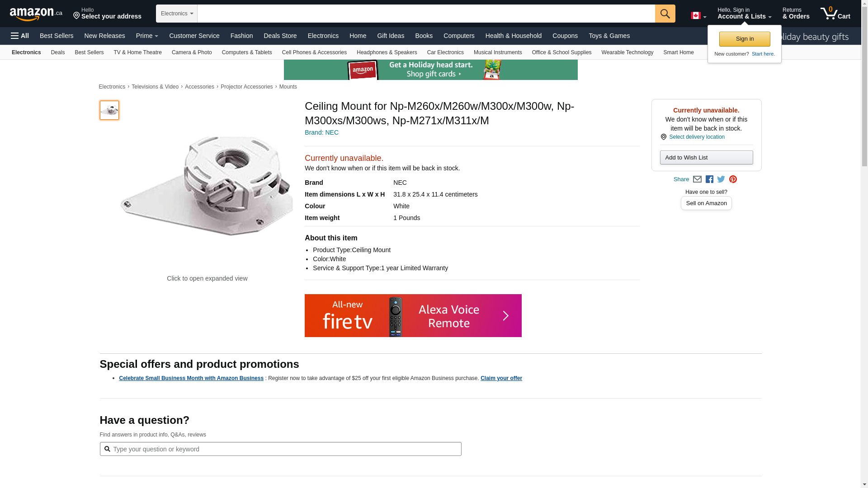This screenshot has height=488, width=868.
Task: Open the Fire TV Alexa banner
Action: pyautogui.click(x=413, y=315)
